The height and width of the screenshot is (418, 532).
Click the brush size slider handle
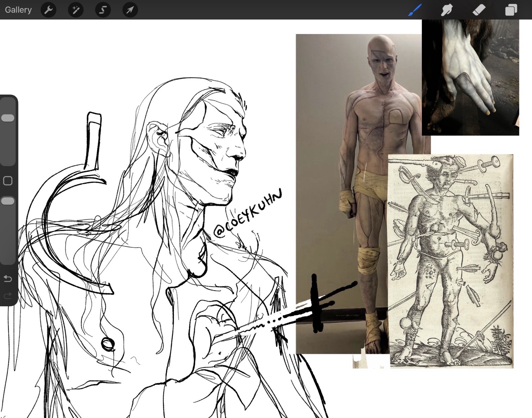click(x=8, y=118)
